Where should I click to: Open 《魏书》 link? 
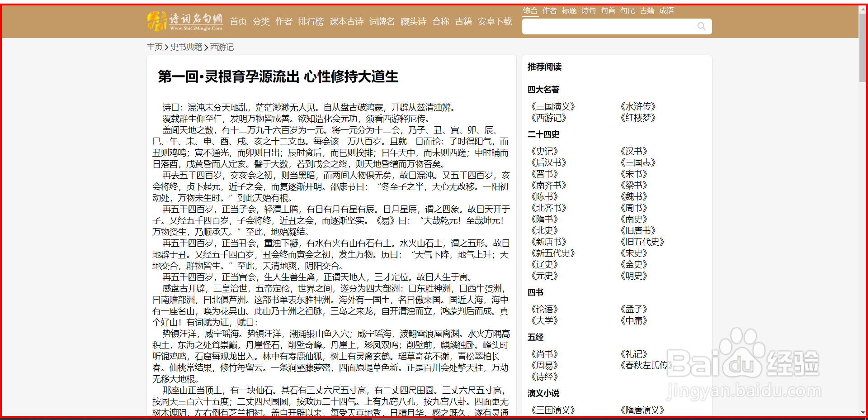click(634, 196)
